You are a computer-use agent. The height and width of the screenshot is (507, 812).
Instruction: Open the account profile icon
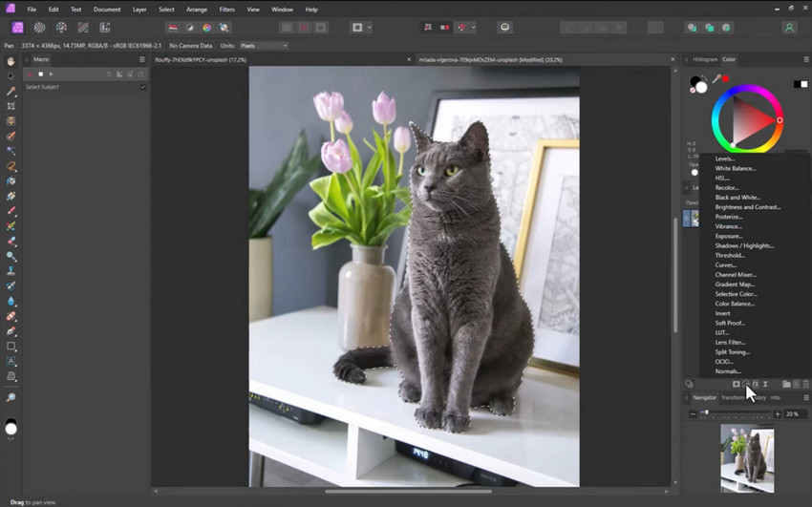click(789, 28)
